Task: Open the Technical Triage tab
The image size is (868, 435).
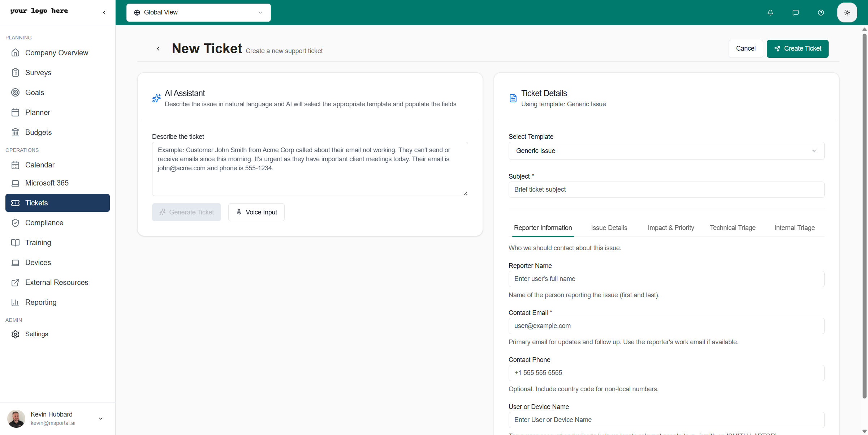Action: point(733,228)
